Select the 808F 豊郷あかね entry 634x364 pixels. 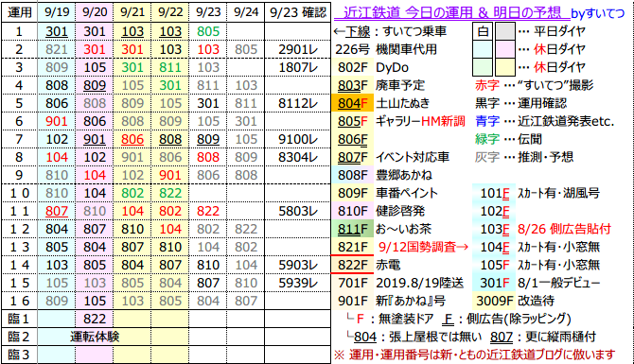tap(385, 175)
